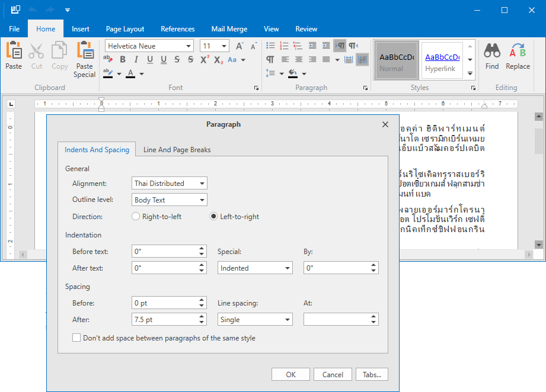Open Paste Special from the ribbon
The image size is (546, 392).
point(85,52)
